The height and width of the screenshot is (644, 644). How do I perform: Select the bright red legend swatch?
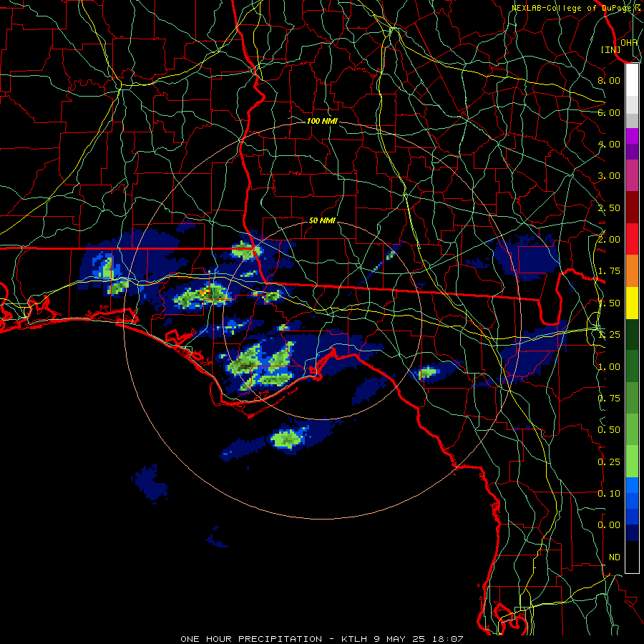(632, 239)
